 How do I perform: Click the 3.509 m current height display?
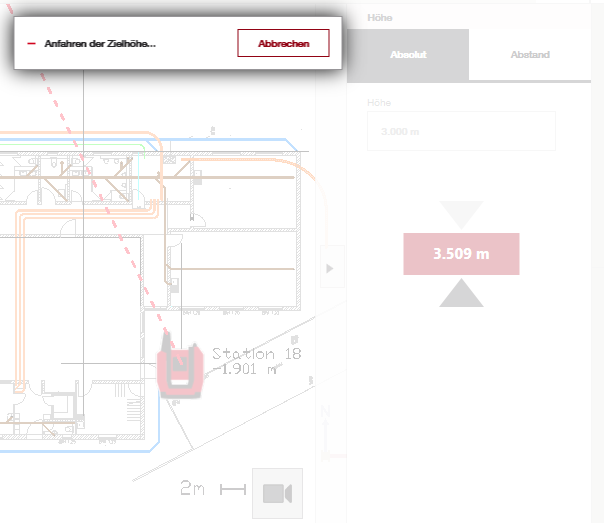click(461, 254)
